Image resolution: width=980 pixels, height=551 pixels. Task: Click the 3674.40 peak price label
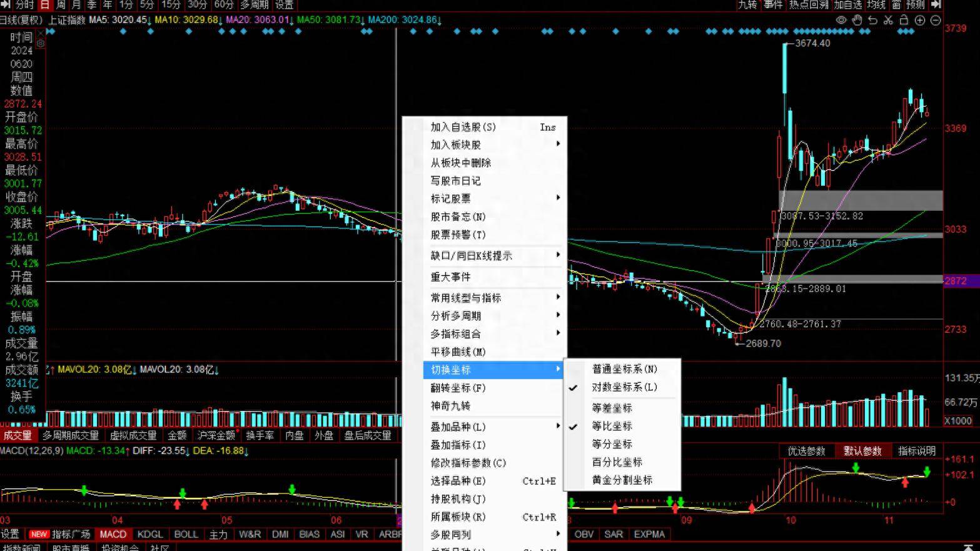(x=812, y=43)
